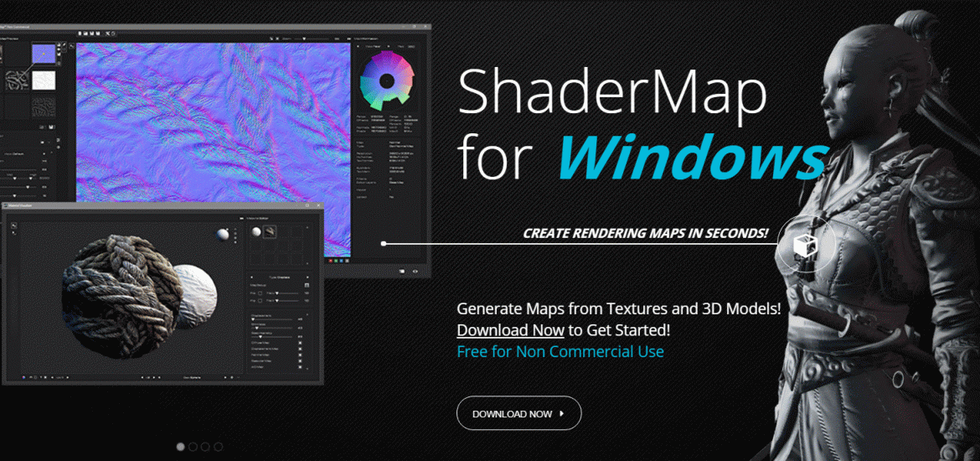Select the purple normal map node thumbnail
The width and height of the screenshot is (980, 461).
point(44,55)
